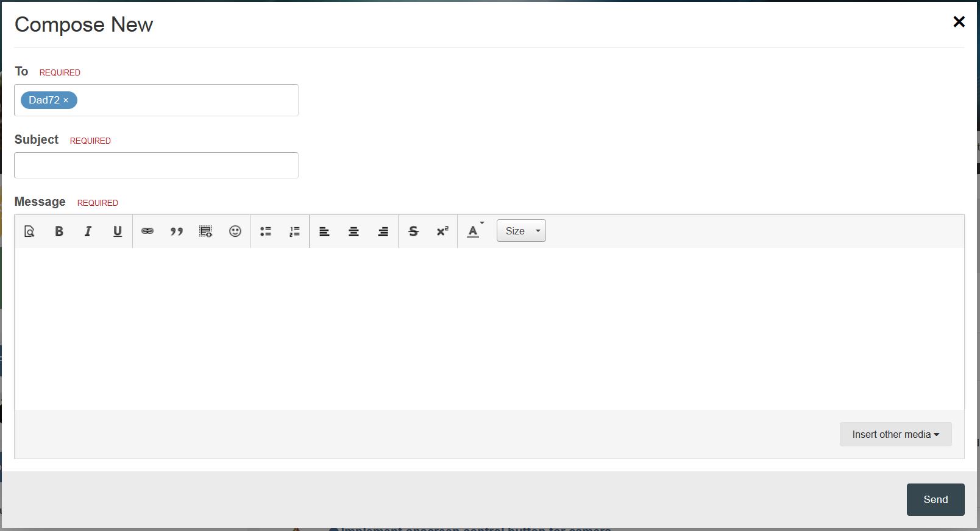This screenshot has width=980, height=531.
Task: Expand the Insert other media menu
Action: [x=895, y=434]
